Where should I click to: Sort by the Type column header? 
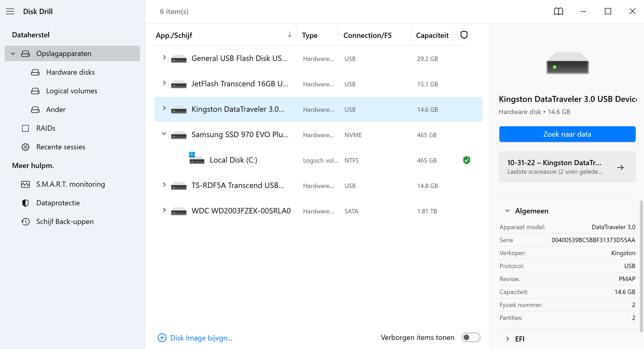(310, 35)
